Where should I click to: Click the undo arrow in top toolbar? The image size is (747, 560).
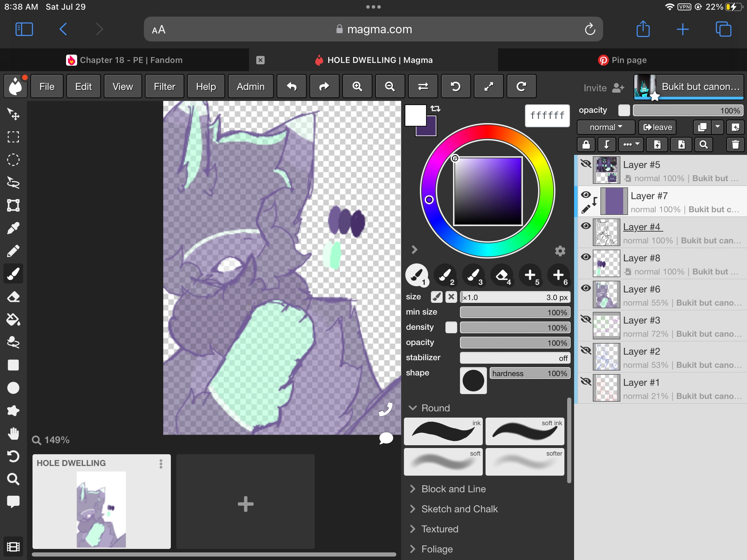point(292,86)
